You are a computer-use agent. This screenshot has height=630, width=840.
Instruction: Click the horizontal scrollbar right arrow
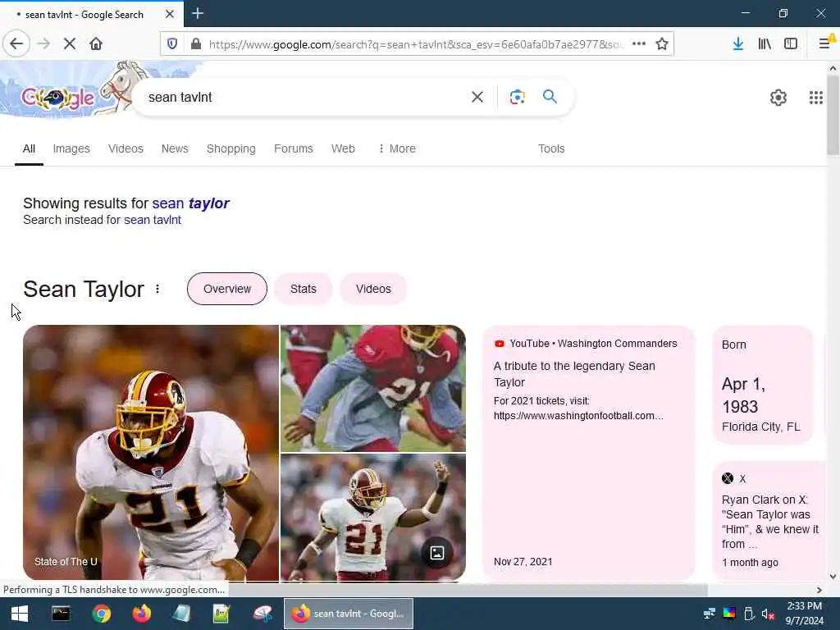(x=819, y=590)
